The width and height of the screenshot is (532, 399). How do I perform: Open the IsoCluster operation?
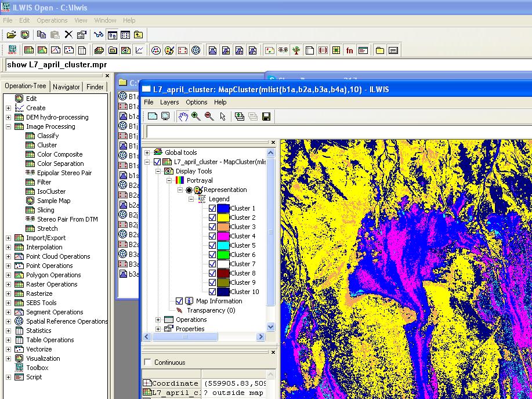pyautogui.click(x=51, y=191)
